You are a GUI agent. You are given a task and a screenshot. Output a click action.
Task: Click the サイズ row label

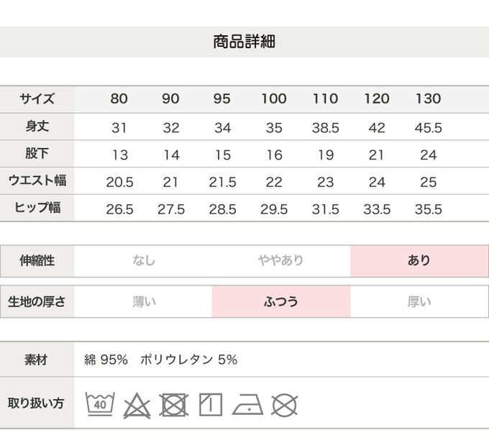37,99
